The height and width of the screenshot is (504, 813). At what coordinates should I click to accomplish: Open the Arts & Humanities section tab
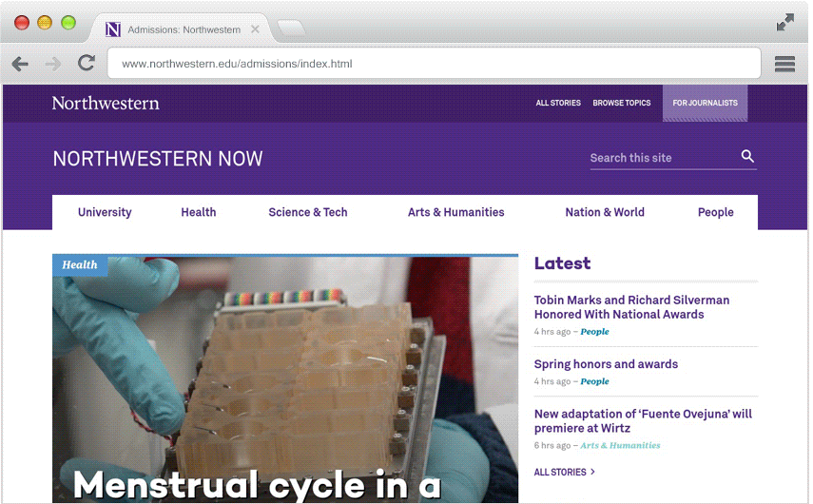[x=455, y=212]
